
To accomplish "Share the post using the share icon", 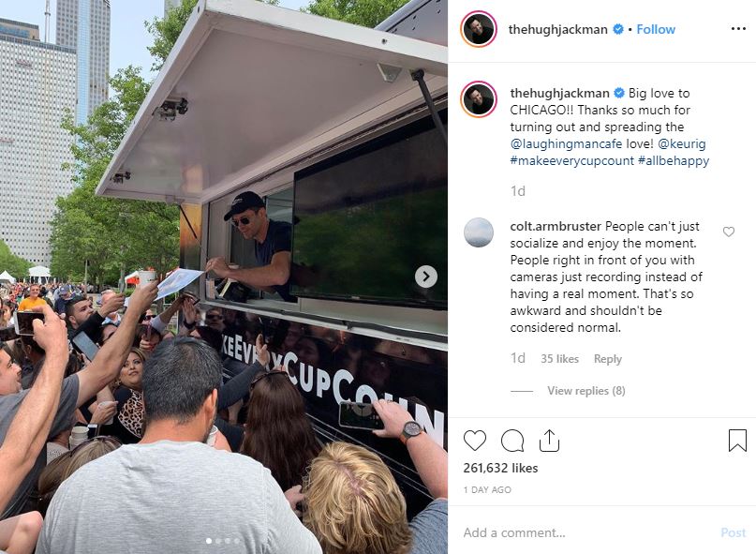I will point(549,441).
